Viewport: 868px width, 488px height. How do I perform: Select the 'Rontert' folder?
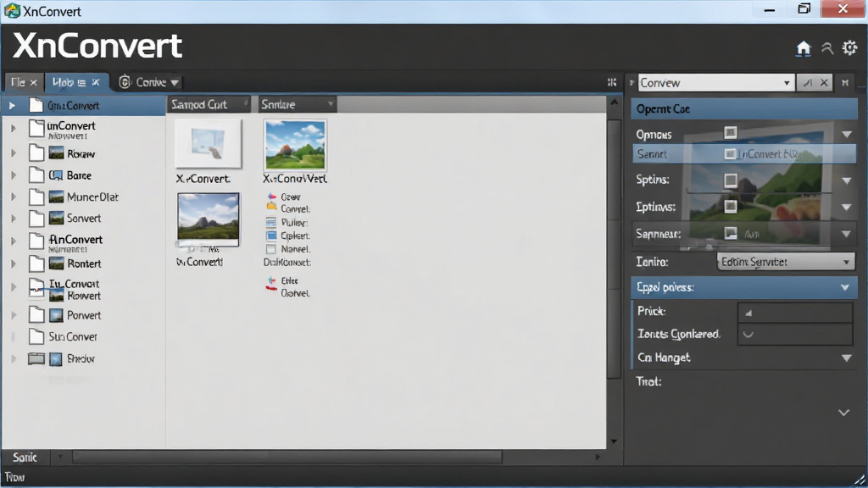click(x=84, y=264)
